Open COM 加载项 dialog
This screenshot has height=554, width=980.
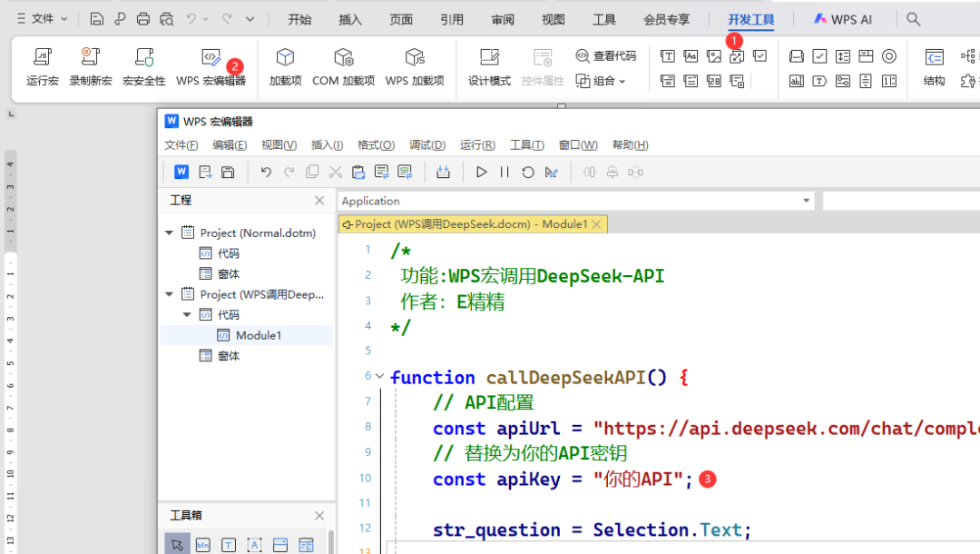[x=343, y=67]
